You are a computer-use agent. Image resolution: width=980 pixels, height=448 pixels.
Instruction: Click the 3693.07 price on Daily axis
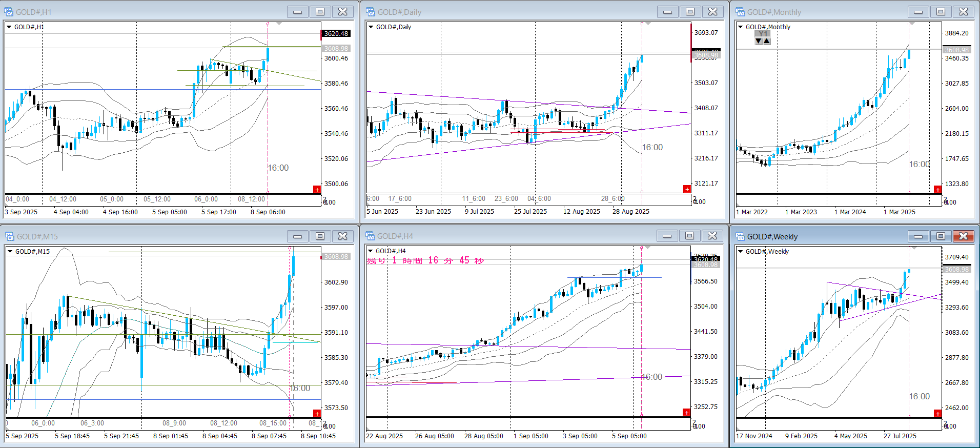coord(706,32)
